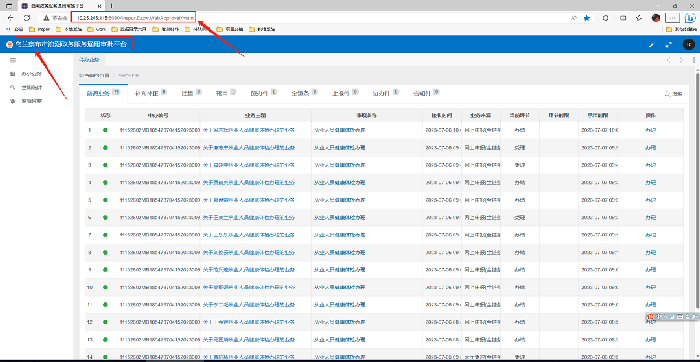This screenshot has width=700, height=362.
Task: Reload the page with refresh icon
Action: tap(27, 18)
